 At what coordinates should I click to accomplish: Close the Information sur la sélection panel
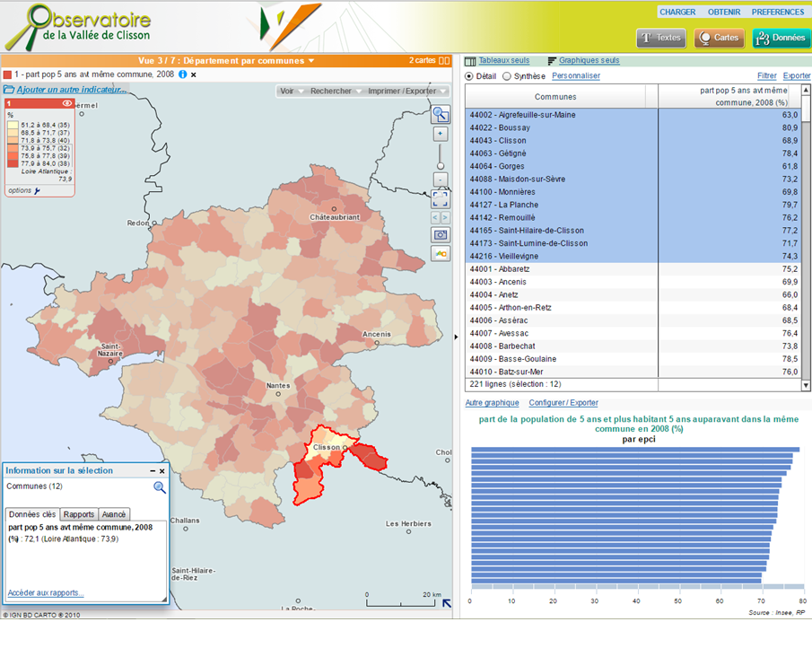pos(162,471)
